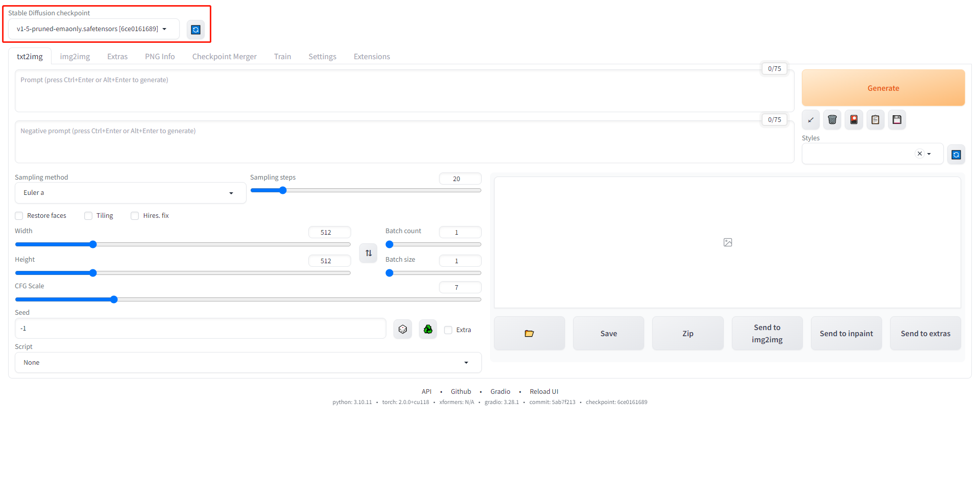Enable the Restore faces checkbox
The image size is (980, 478).
click(x=19, y=216)
